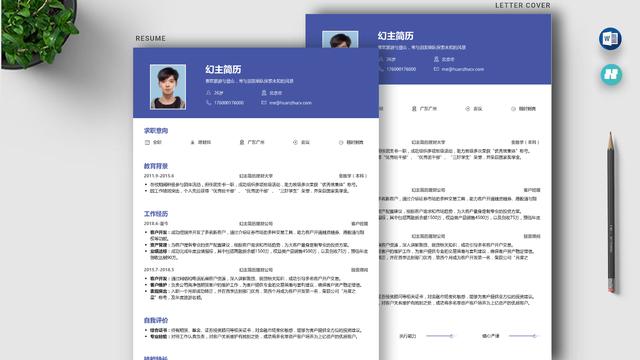640x360 pixels.
Task: Select the resume portrait photo
Action: click(x=168, y=87)
